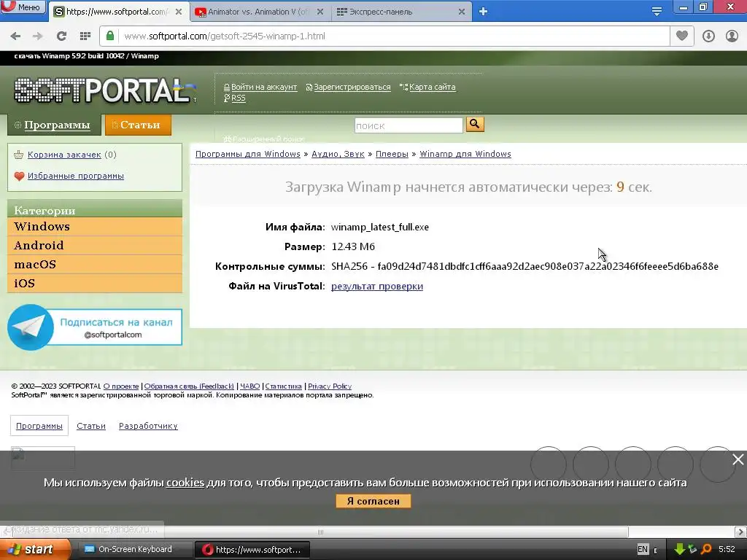
Task: Open breadcrumb Winamp для Windows
Action: click(x=465, y=155)
